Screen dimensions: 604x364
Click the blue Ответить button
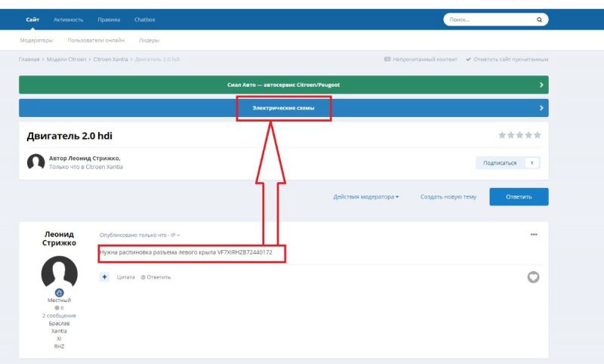click(x=519, y=197)
